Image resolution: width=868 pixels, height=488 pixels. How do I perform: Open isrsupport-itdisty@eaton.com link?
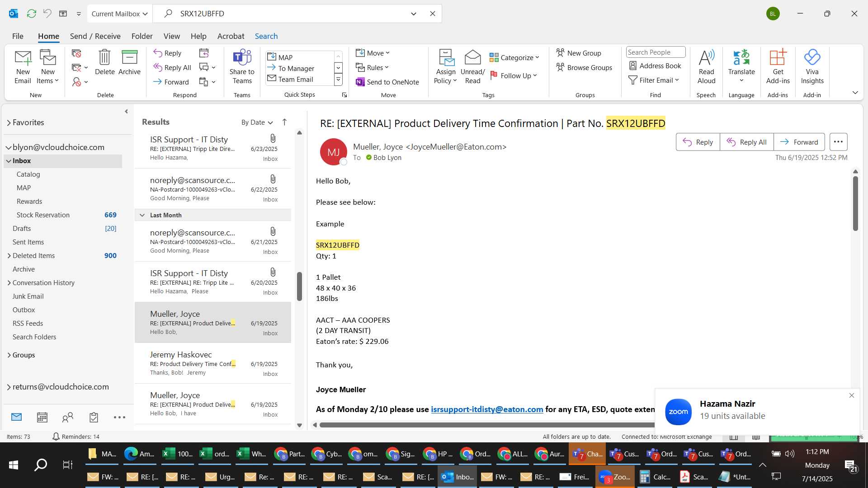pos(487,409)
